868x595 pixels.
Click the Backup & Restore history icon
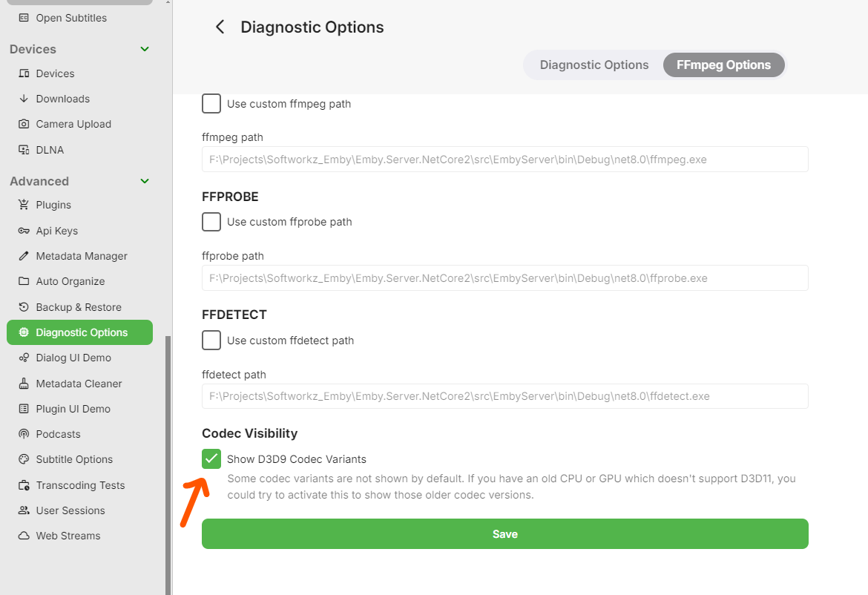pos(24,307)
